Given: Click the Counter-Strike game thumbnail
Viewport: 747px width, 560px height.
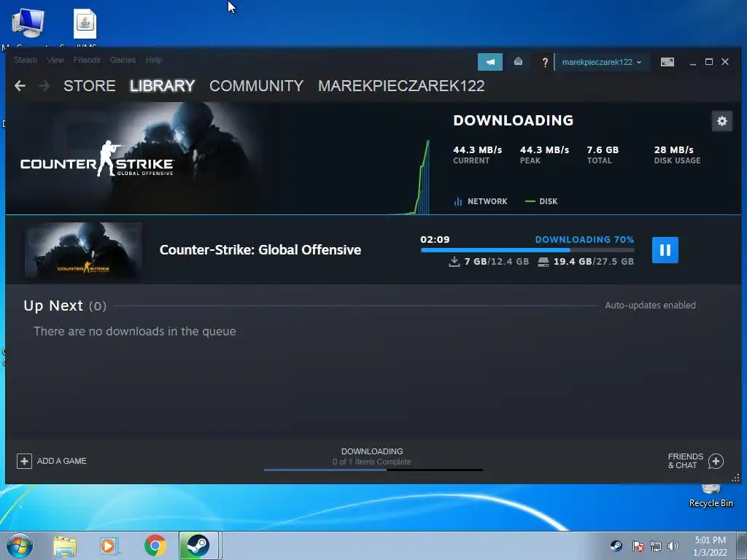Looking at the screenshot, I should click(83, 250).
